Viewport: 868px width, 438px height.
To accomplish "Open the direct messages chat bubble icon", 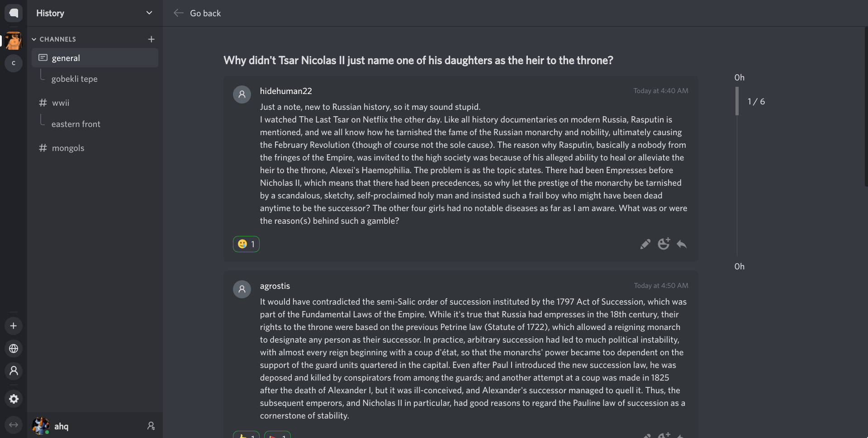I will pyautogui.click(x=14, y=13).
